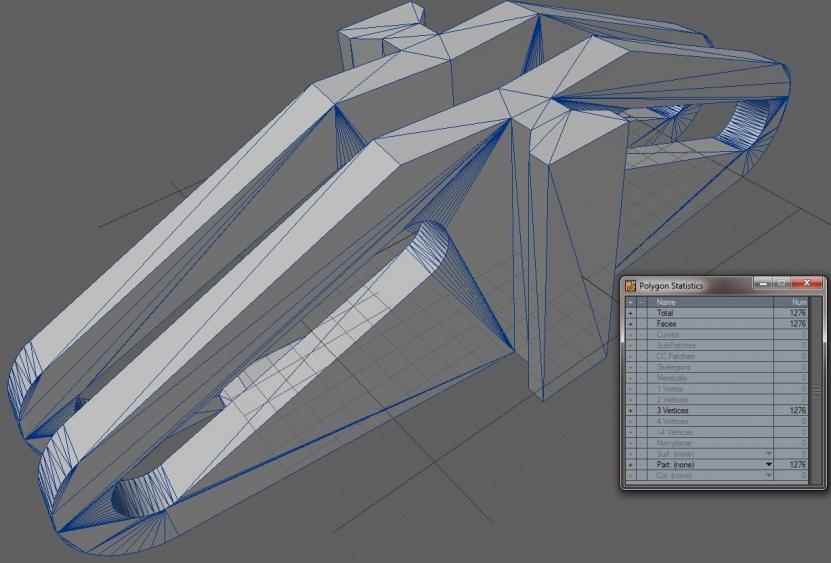831x563 pixels.
Task: Expand the Col: (none) dropdown arrow
Action: [x=769, y=476]
